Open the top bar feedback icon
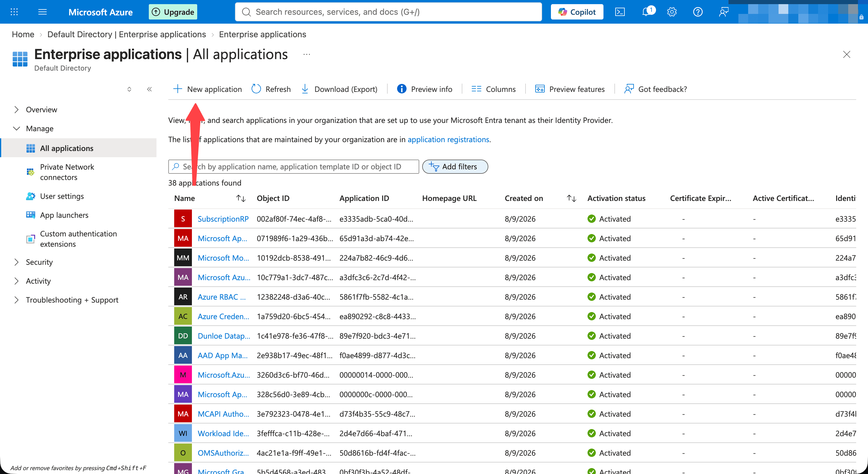 tap(723, 12)
